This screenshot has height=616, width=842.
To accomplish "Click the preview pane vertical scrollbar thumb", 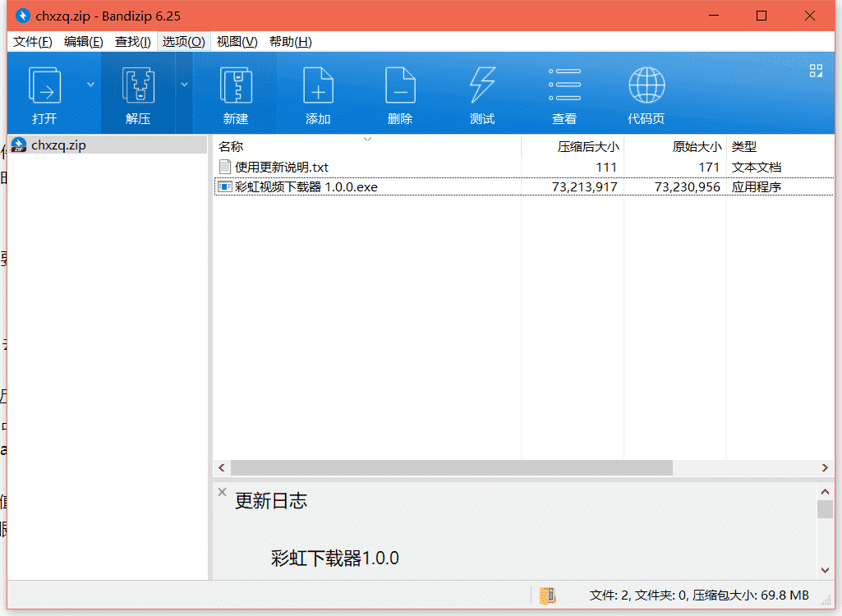I will click(826, 509).
